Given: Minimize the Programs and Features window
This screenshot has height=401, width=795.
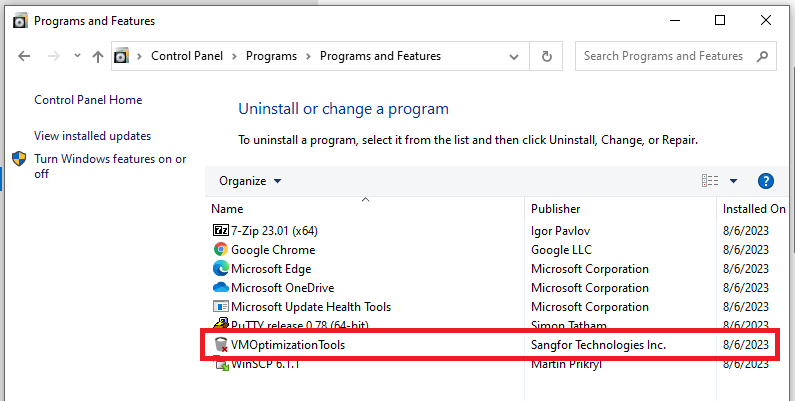Looking at the screenshot, I should (x=675, y=20).
